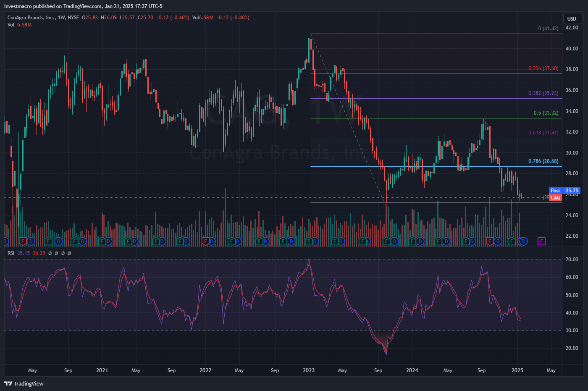Click the purple upcoming earnings E marker
Screen dimensions: 588x391
click(541, 241)
